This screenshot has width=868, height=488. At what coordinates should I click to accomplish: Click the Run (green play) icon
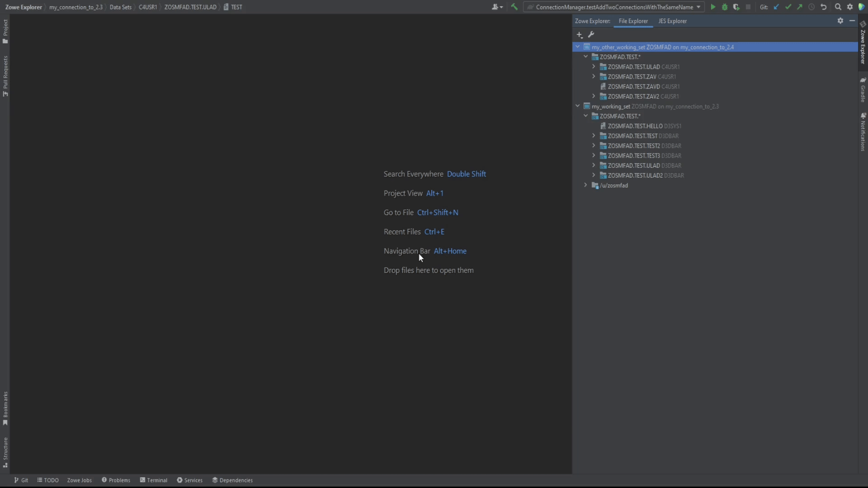(x=713, y=7)
